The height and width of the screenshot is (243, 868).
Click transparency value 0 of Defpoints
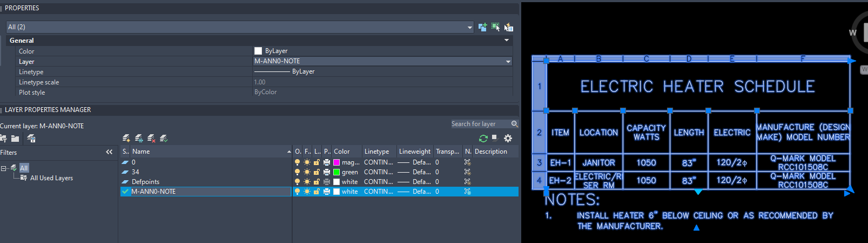(437, 182)
